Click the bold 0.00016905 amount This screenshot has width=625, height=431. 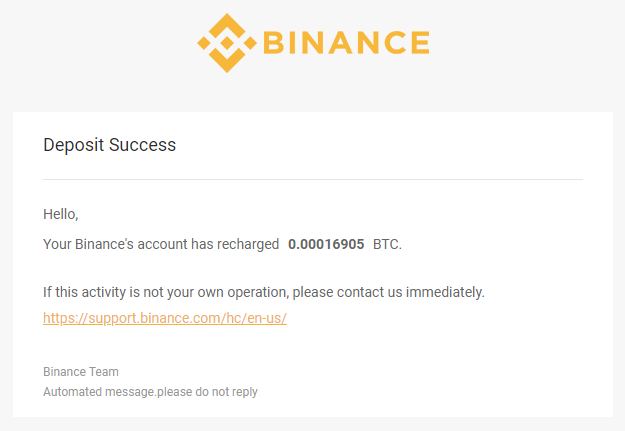pyautogui.click(x=326, y=244)
